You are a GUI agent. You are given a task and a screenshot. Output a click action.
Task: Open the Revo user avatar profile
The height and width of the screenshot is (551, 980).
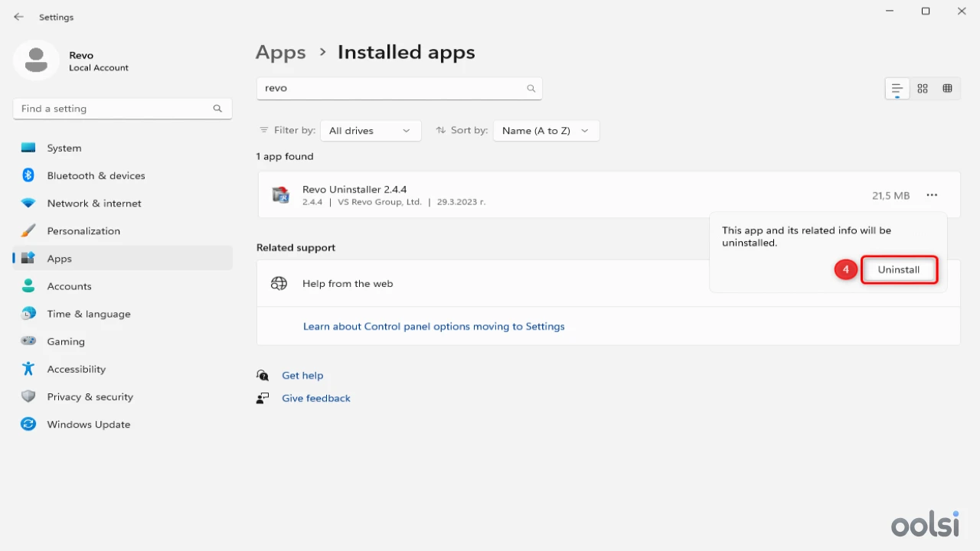[36, 60]
